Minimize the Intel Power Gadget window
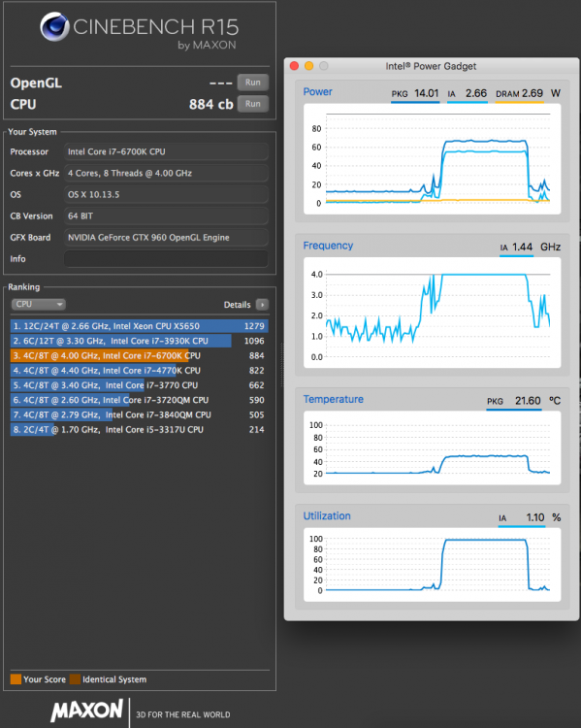Image resolution: width=581 pixels, height=728 pixels. tap(309, 66)
